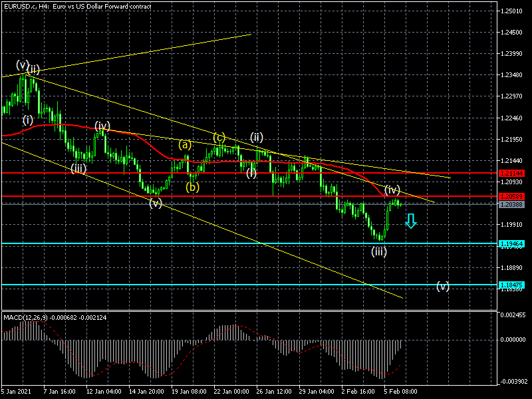The image size is (532, 399).
Task: Select the cyan down arrow object
Action: pyautogui.click(x=411, y=221)
